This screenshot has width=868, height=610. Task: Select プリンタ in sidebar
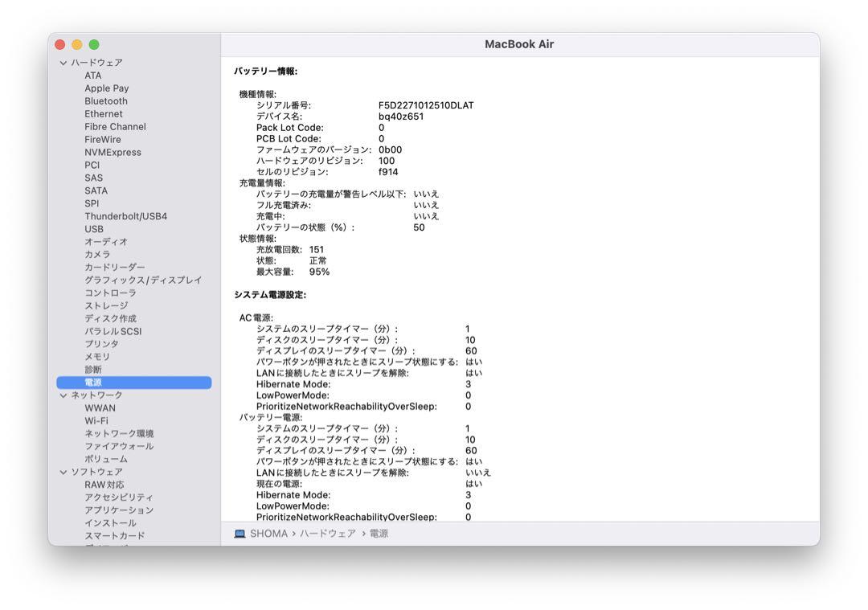coord(101,344)
